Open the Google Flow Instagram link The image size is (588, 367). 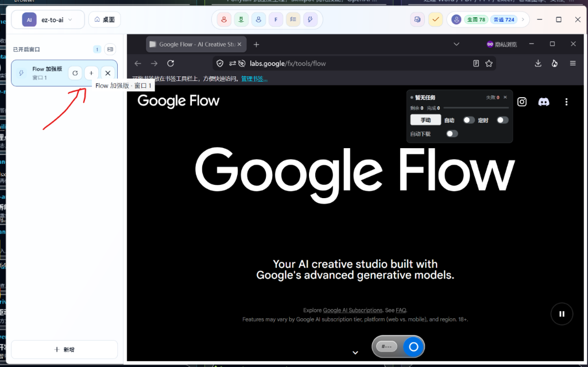(x=522, y=102)
